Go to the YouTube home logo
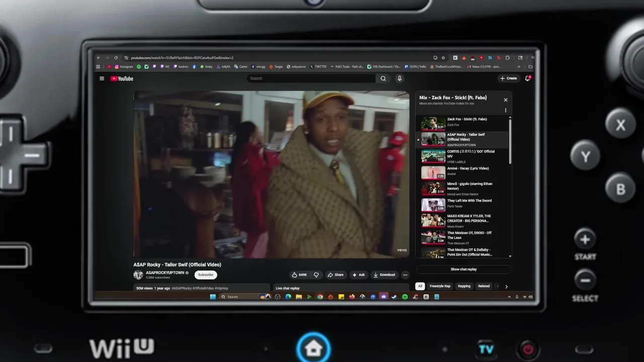 pos(122,78)
